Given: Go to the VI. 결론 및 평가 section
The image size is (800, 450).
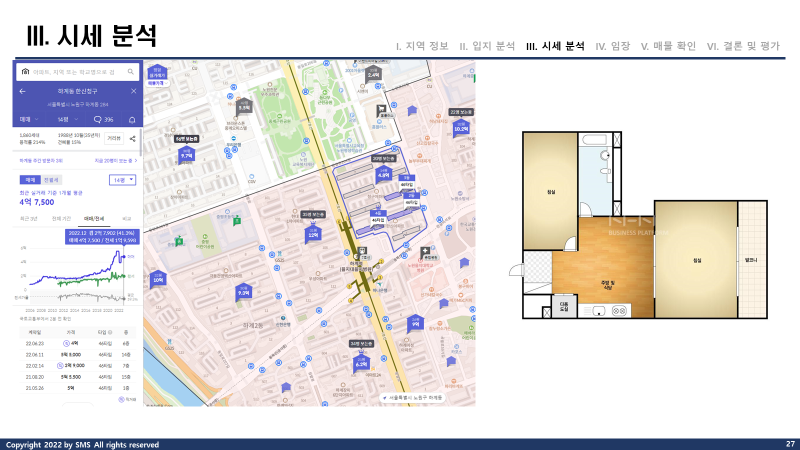Looking at the screenshot, I should pos(743,46).
